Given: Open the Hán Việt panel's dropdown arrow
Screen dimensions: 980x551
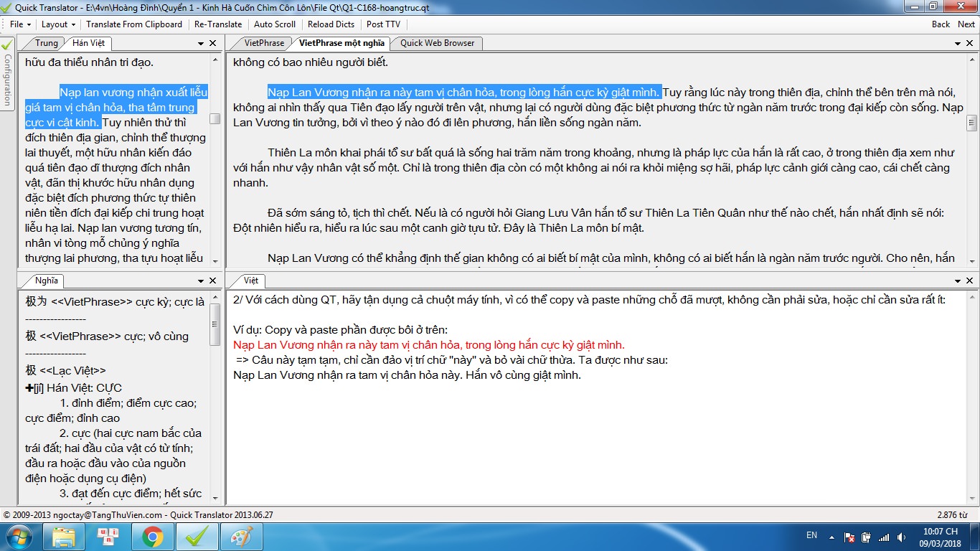Looking at the screenshot, I should click(200, 44).
